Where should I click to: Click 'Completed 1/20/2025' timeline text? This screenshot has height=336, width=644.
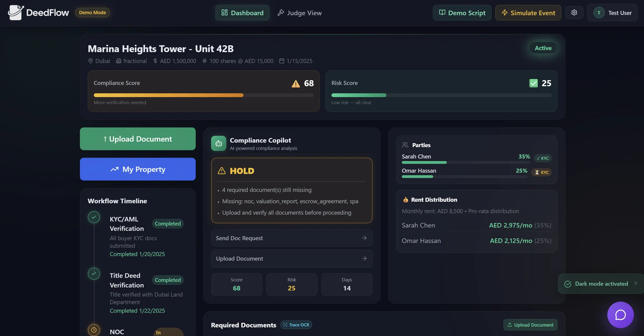click(137, 254)
